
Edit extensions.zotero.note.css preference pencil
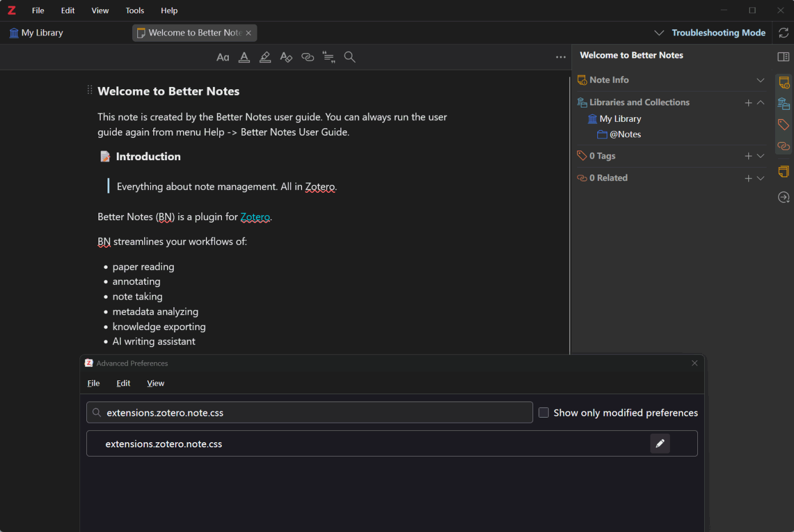[x=660, y=443]
